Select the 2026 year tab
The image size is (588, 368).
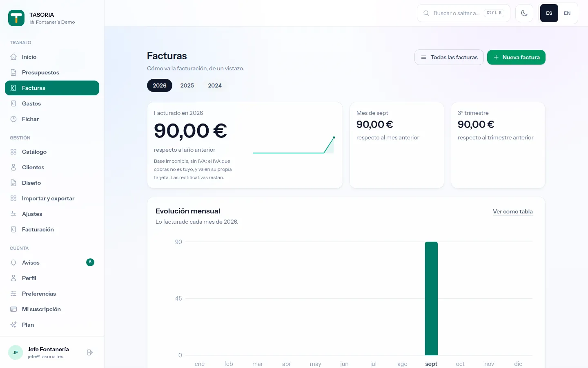point(160,85)
